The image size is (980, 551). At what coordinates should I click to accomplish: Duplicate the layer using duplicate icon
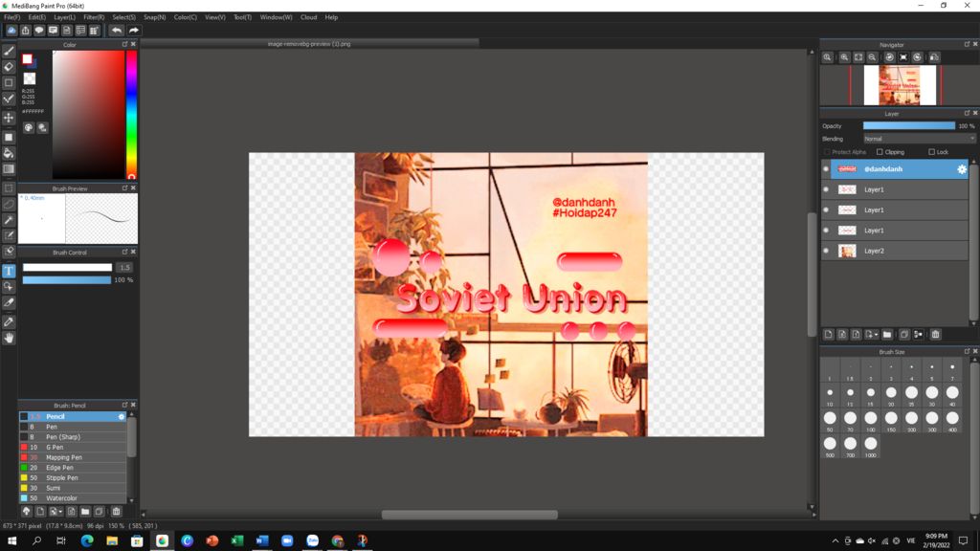click(x=903, y=334)
